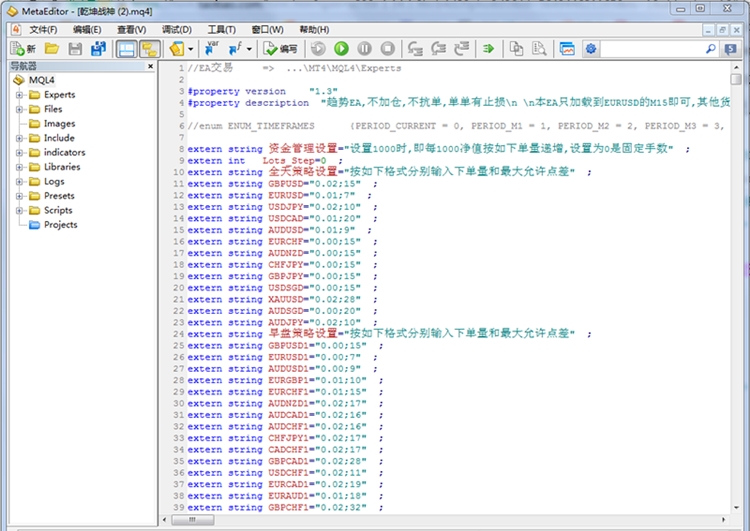This screenshot has height=531, width=750.
Task: Open a file via the yellow folder icon
Action: click(52, 49)
